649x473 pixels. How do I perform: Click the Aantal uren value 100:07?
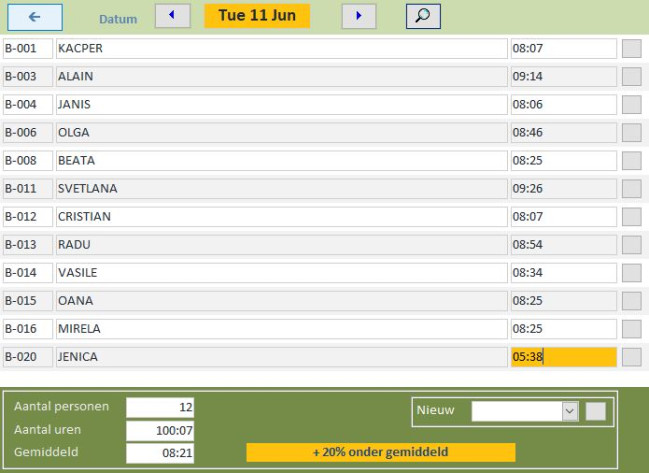click(160, 431)
